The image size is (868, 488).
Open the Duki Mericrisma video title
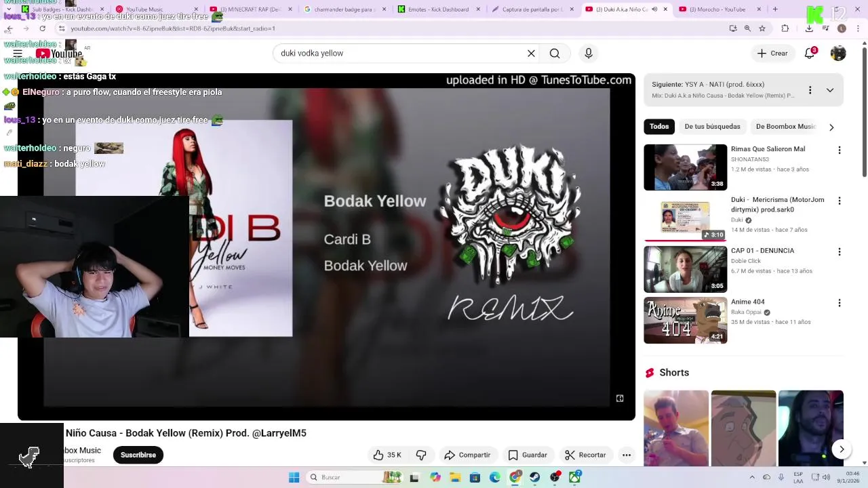click(778, 205)
